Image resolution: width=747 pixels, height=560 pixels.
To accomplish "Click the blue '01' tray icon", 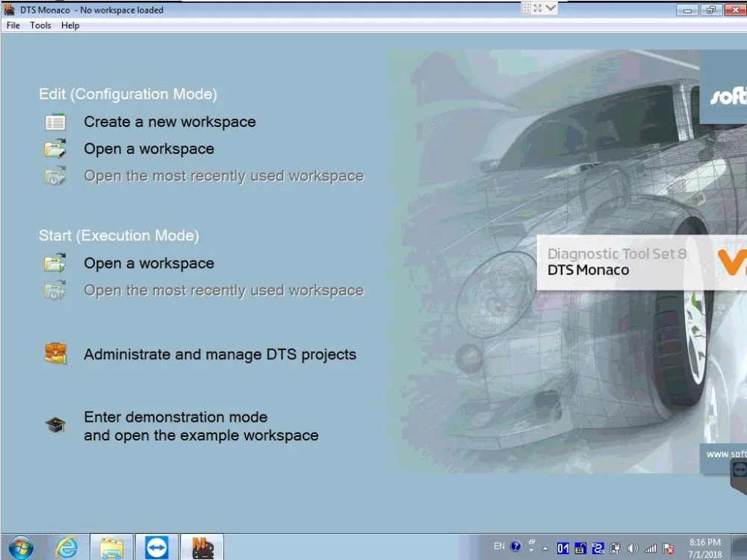I will tap(562, 548).
